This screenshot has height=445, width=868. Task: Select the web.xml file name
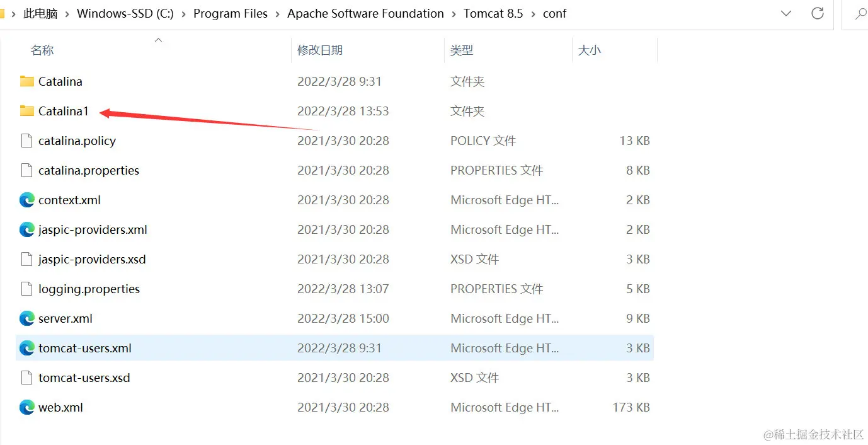(x=60, y=407)
